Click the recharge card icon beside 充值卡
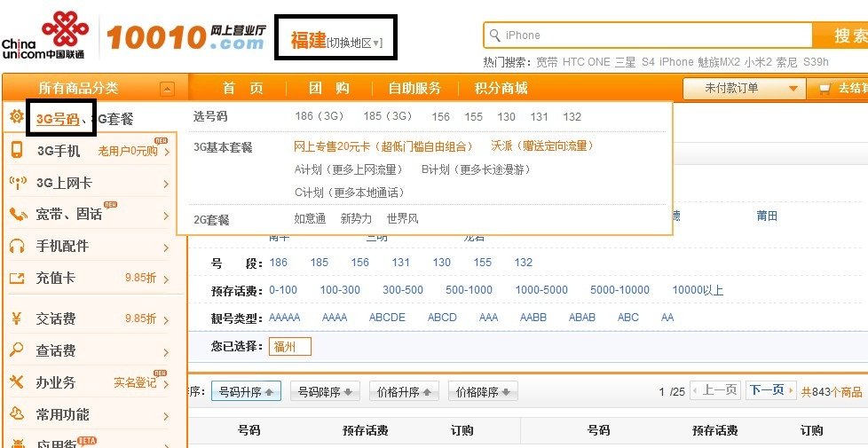Image resolution: width=868 pixels, height=448 pixels. [x=17, y=279]
